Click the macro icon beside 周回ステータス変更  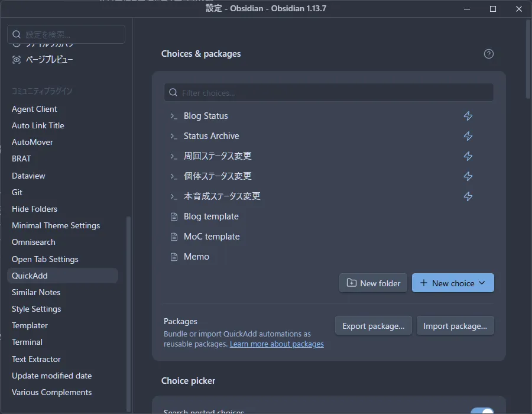(174, 156)
